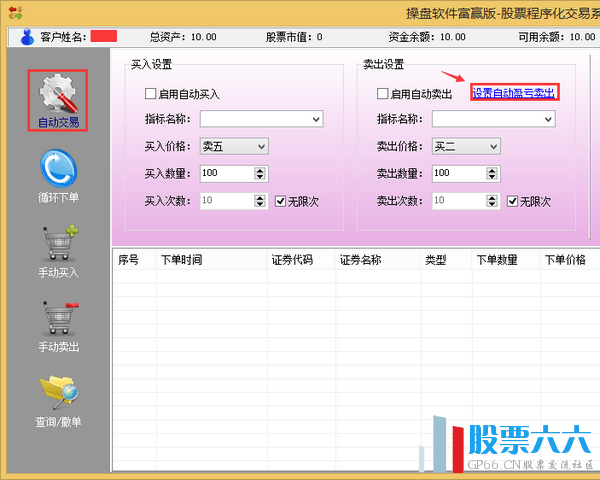Click the 卖出数量 input field
The height and width of the screenshot is (480, 600).
coord(458,174)
